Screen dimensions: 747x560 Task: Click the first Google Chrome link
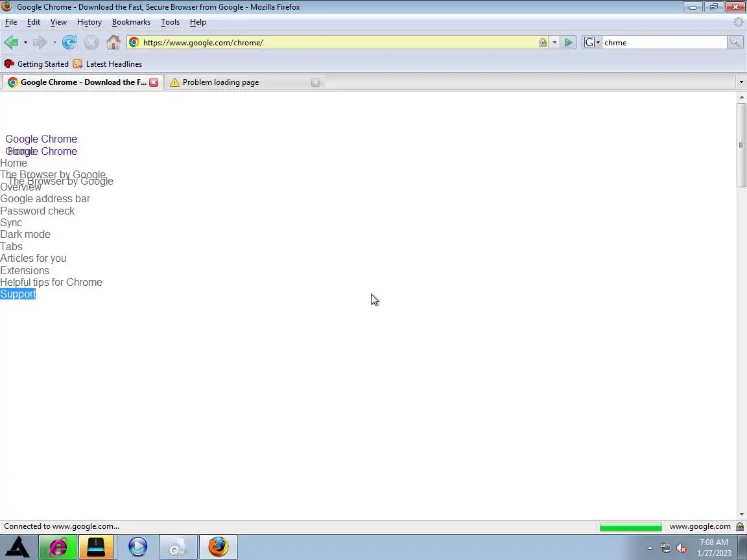pyautogui.click(x=41, y=139)
